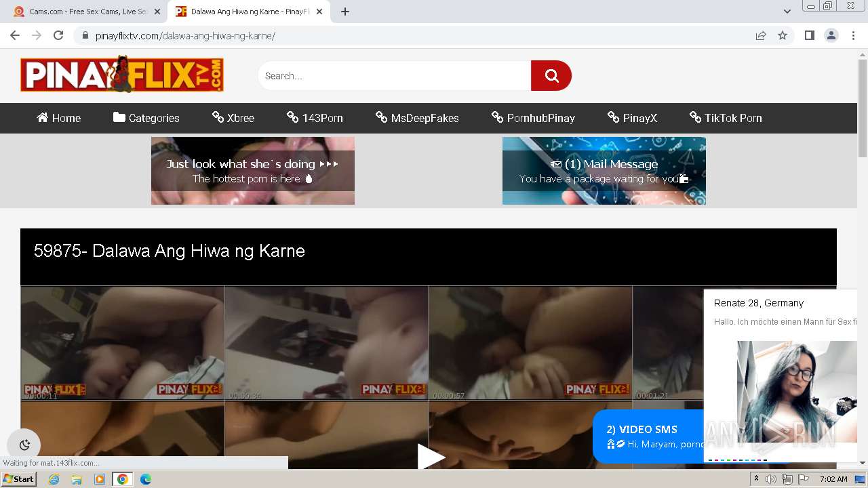Open the Home nav item
This screenshot has width=868, height=488.
click(59, 118)
